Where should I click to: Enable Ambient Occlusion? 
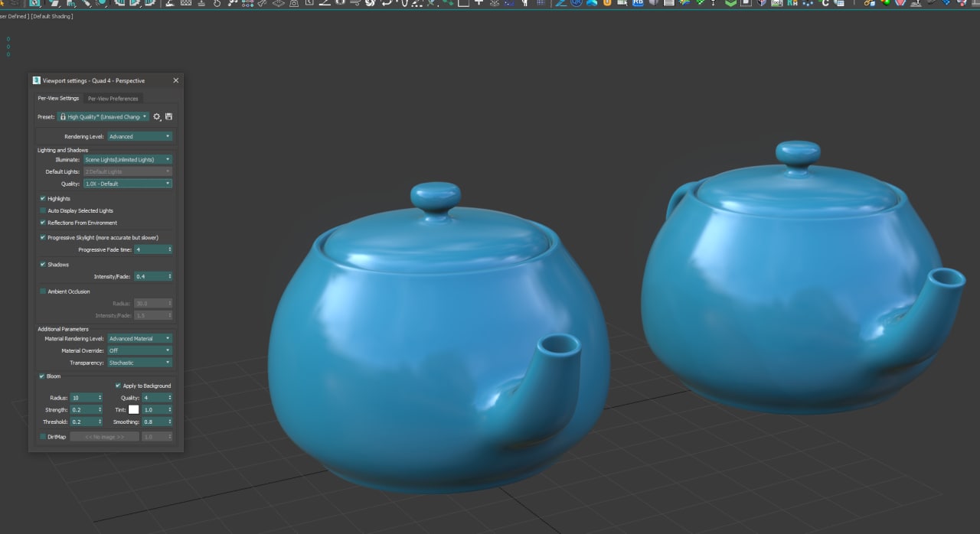point(43,291)
